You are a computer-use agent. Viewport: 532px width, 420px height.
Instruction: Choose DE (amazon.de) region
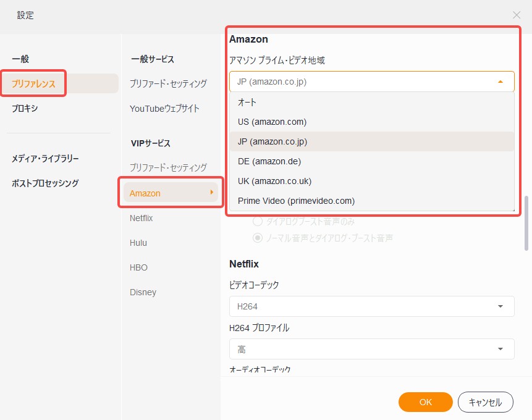click(x=372, y=161)
